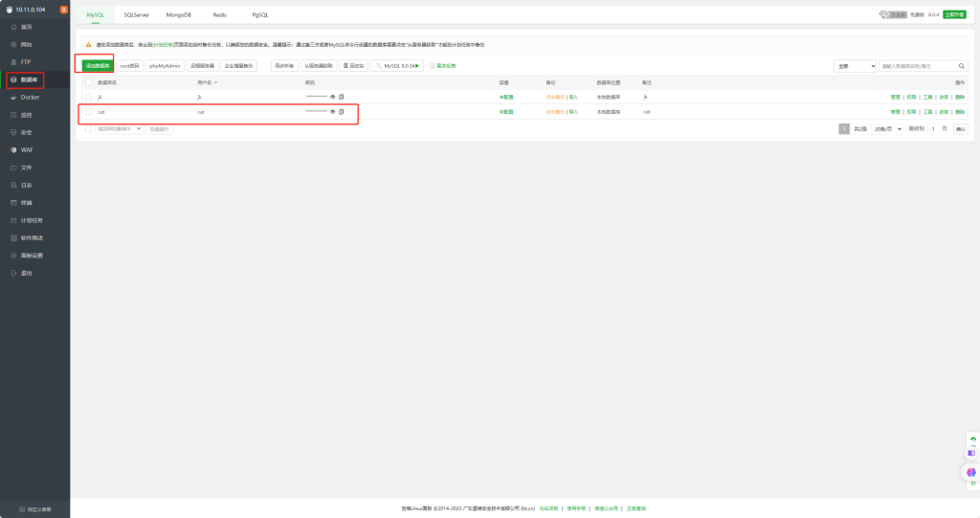Copy the jk database password
This screenshot has width=980, height=518.
(x=342, y=97)
